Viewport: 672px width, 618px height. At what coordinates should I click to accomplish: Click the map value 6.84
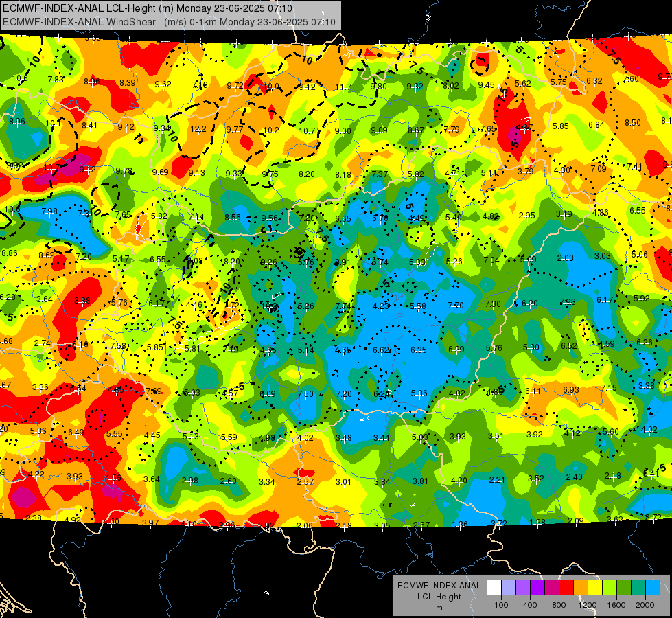[596, 124]
